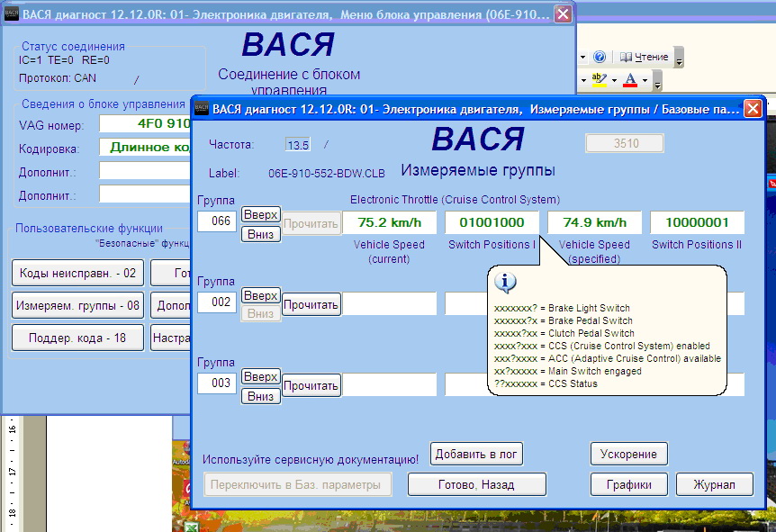
Task: Click the group number field 003
Action: [x=217, y=383]
